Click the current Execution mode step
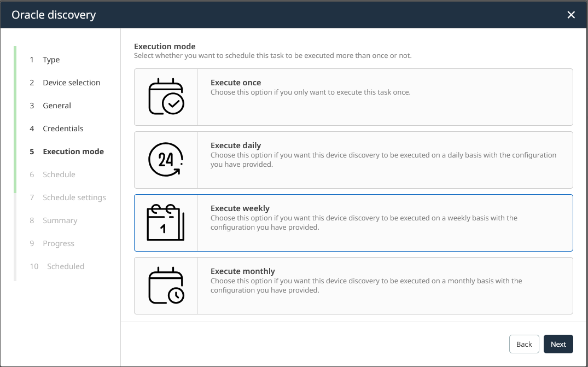588x367 pixels. 73,152
